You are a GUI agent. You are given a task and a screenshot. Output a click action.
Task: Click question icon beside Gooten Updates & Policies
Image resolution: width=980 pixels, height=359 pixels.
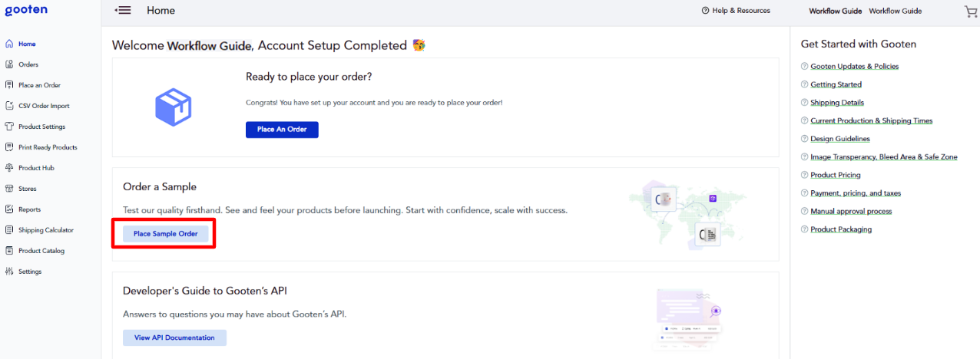(x=804, y=67)
